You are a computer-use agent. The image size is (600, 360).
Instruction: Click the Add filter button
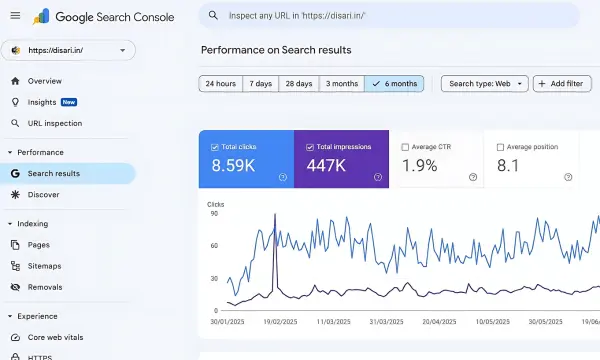pos(562,84)
